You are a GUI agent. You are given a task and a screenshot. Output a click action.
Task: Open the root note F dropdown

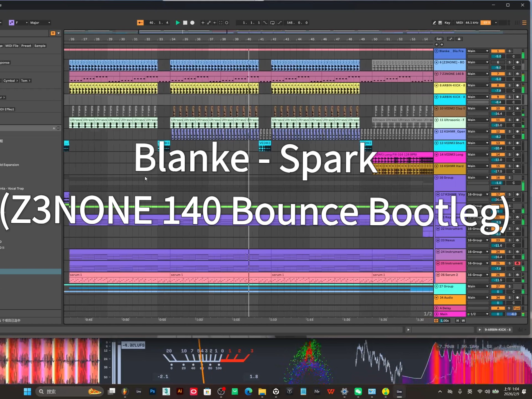(x=22, y=23)
